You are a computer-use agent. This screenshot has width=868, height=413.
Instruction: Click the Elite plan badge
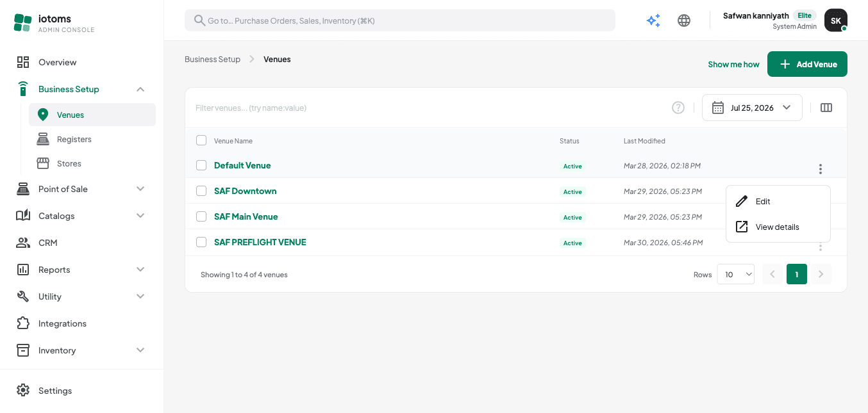coord(805,15)
